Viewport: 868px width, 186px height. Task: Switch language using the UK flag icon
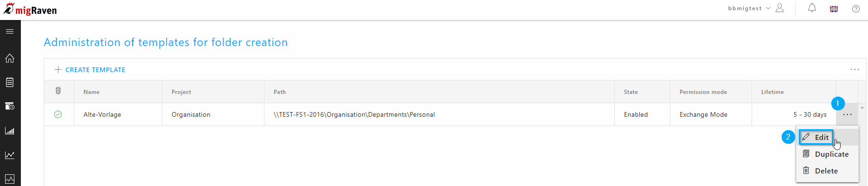pyautogui.click(x=834, y=9)
